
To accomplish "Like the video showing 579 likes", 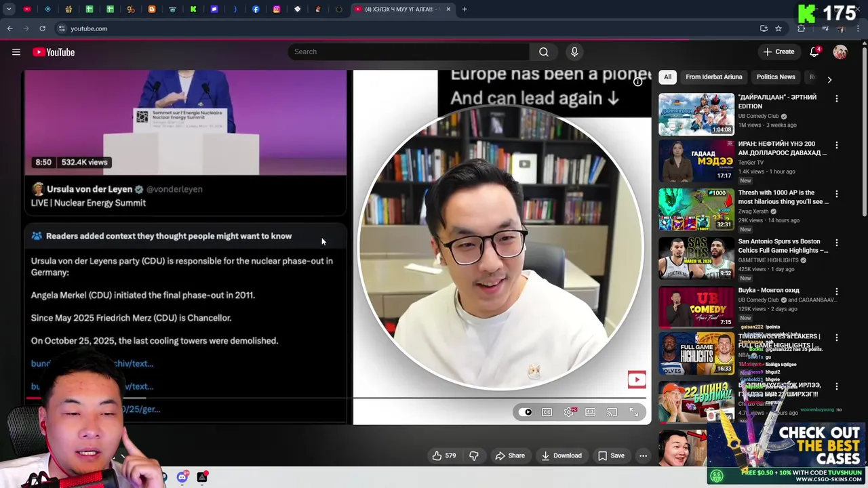I will tap(444, 455).
